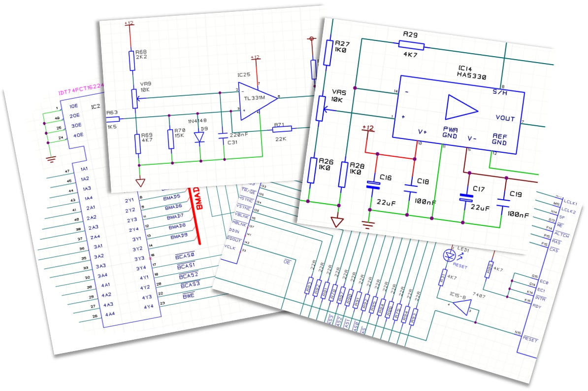Click the +12 supply label near C16
The height and width of the screenshot is (391, 588).
point(368,129)
